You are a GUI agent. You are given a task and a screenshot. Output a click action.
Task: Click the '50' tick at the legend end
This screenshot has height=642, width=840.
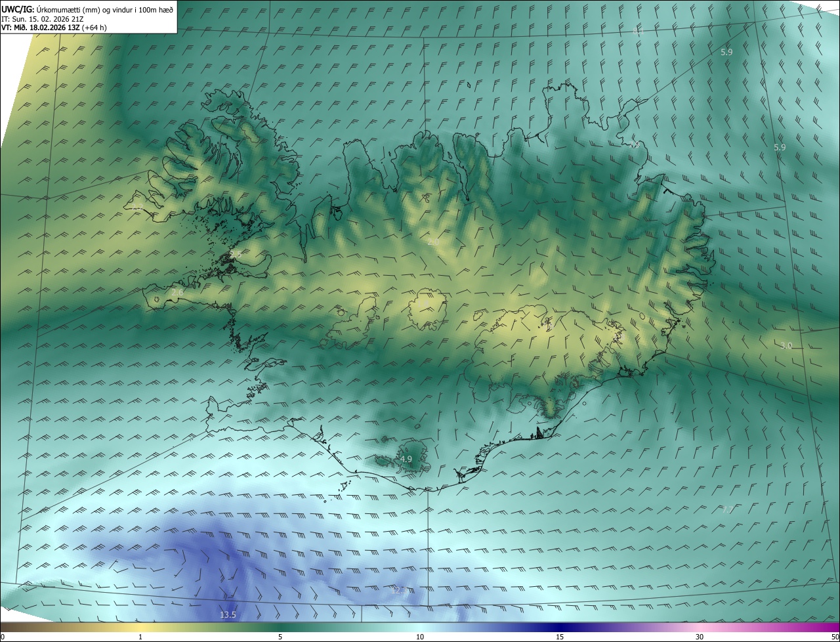(835, 637)
